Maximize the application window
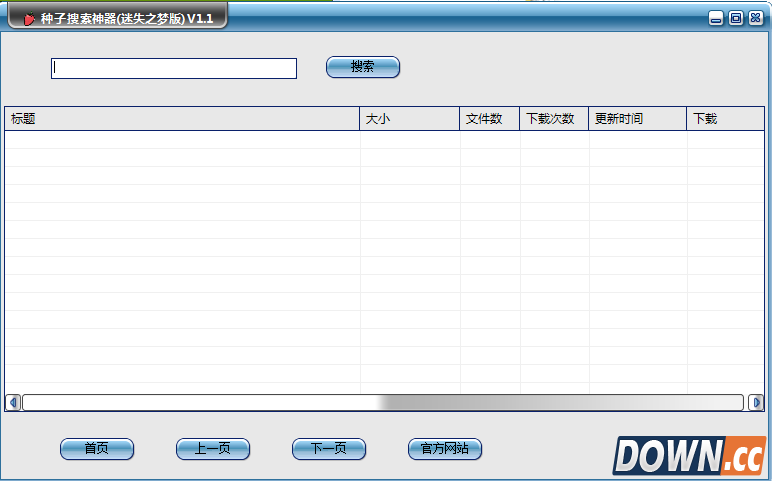 (x=736, y=18)
